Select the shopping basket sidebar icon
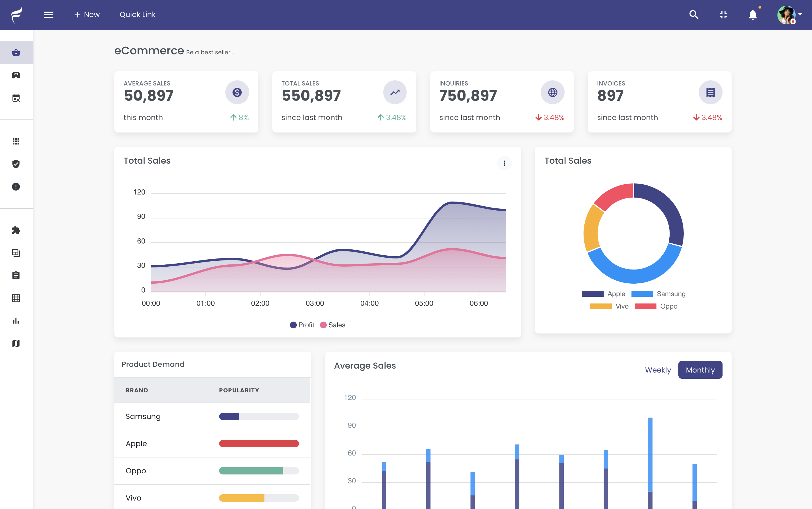812x509 pixels. click(x=16, y=53)
